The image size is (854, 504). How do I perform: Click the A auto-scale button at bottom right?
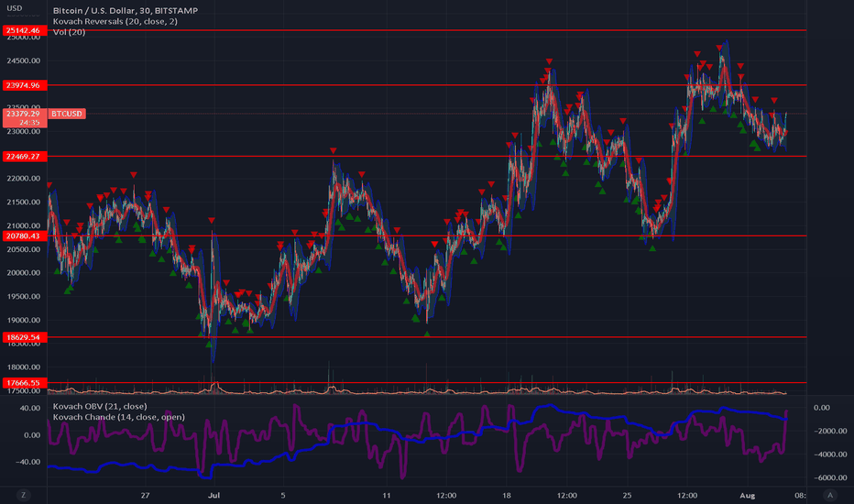(x=830, y=495)
